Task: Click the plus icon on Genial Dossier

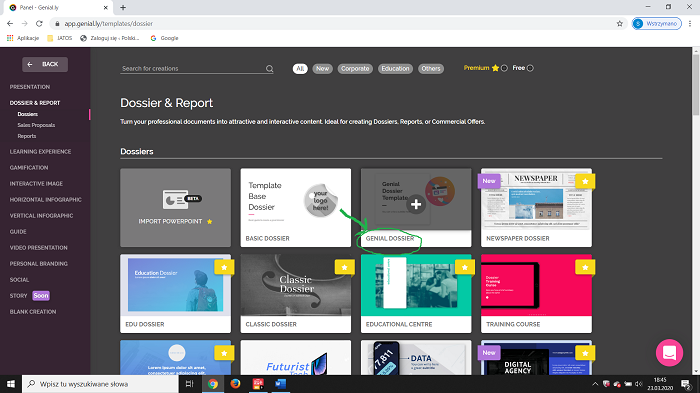Action: coord(416,205)
